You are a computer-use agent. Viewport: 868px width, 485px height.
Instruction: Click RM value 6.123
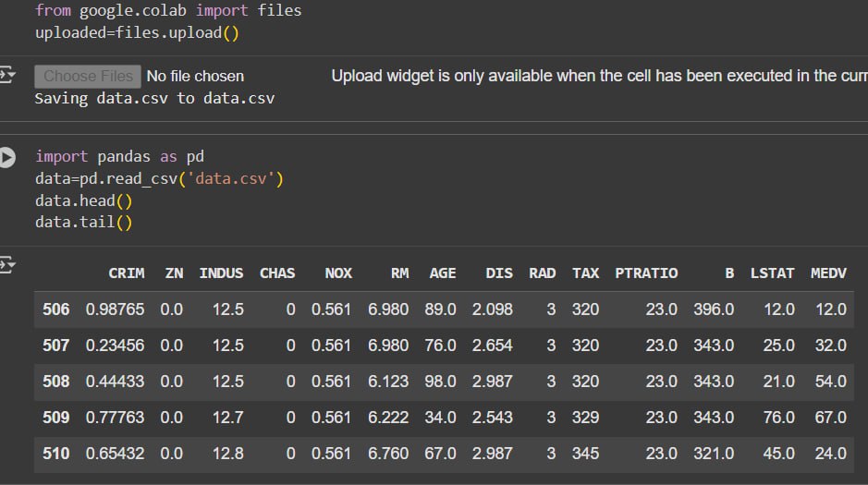pyautogui.click(x=388, y=382)
